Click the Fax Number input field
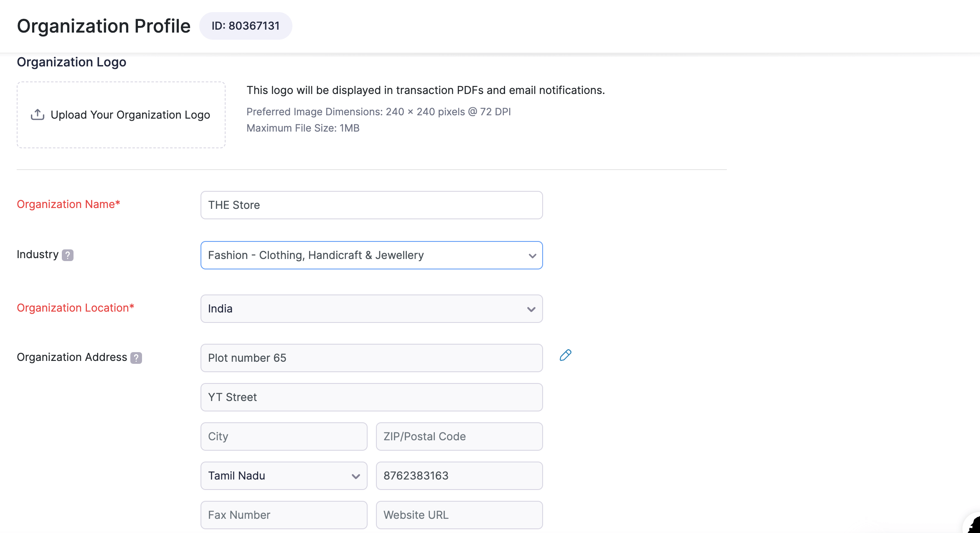This screenshot has width=980, height=533. click(284, 514)
